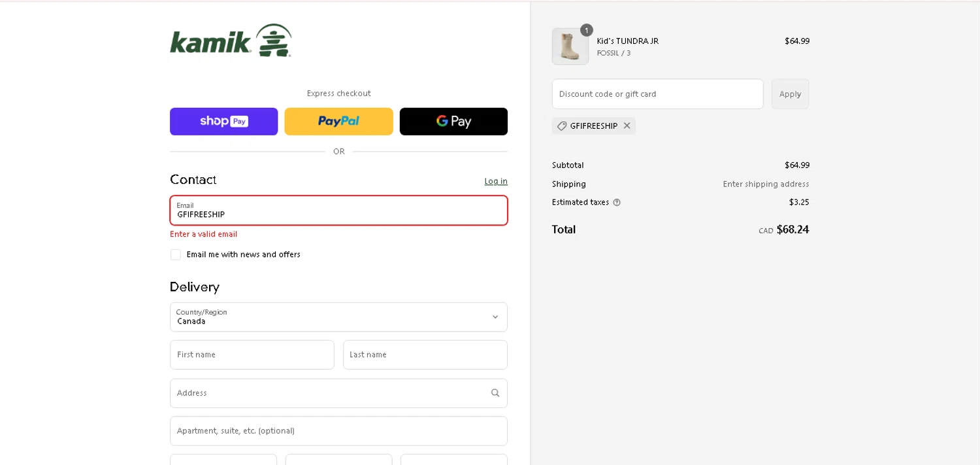Remove the GFIFREESHIP discount code

tap(627, 126)
